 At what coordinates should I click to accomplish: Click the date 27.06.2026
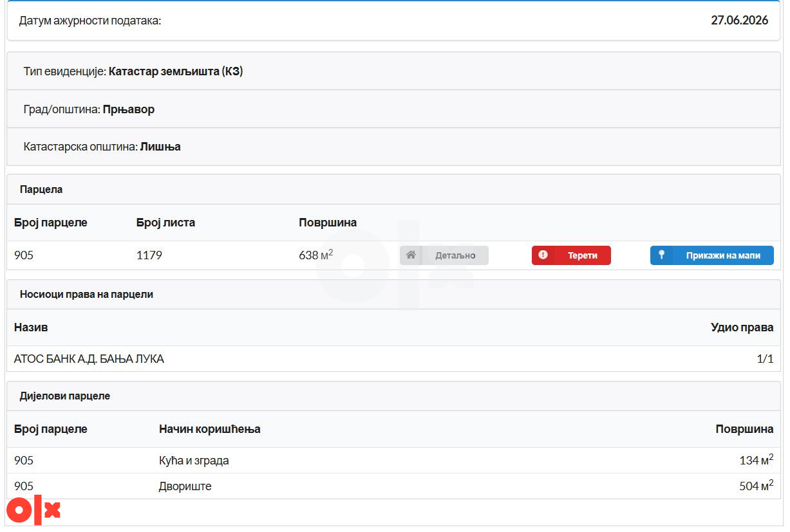pos(739,21)
